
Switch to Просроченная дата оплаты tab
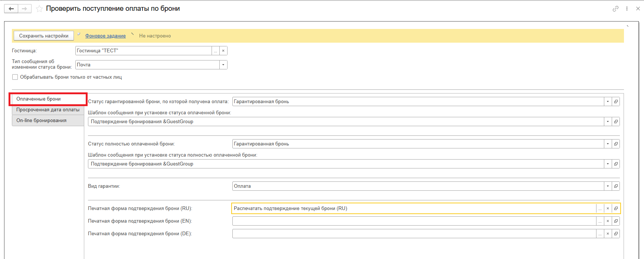pos(48,110)
